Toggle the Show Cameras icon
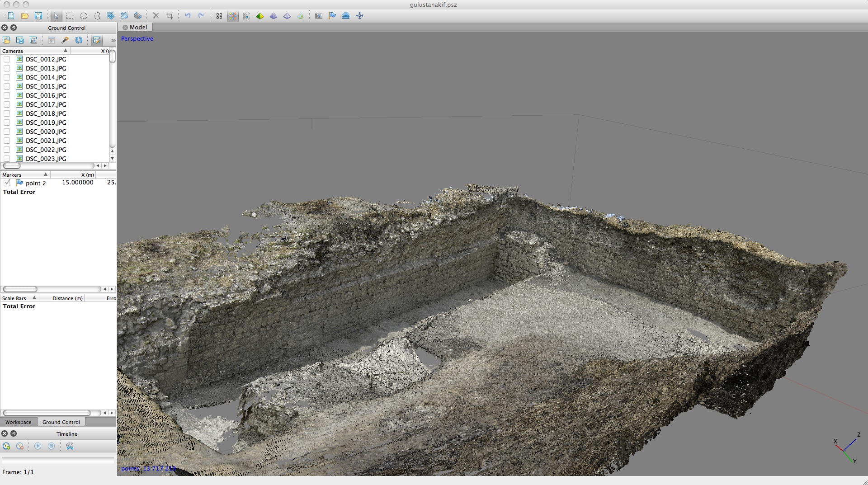The height and width of the screenshot is (485, 868). (319, 16)
